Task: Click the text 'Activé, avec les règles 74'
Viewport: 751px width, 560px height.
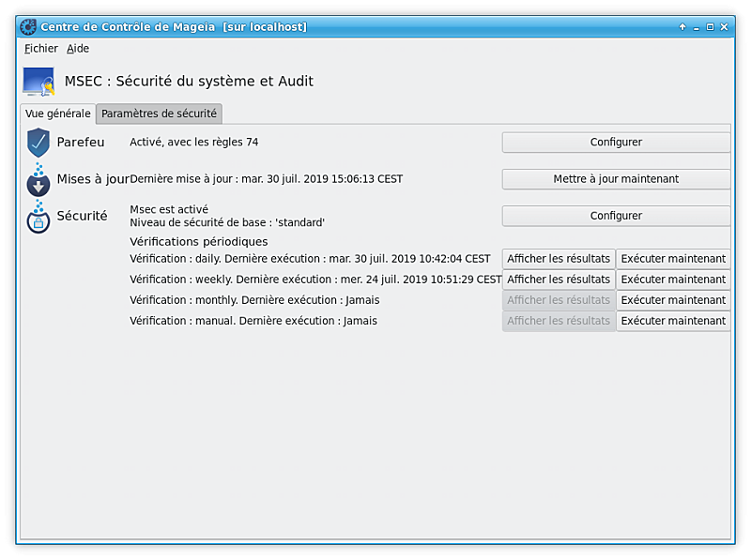Action: [194, 143]
